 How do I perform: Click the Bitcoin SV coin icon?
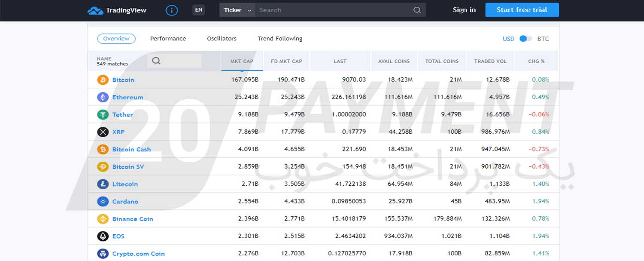[x=103, y=167]
